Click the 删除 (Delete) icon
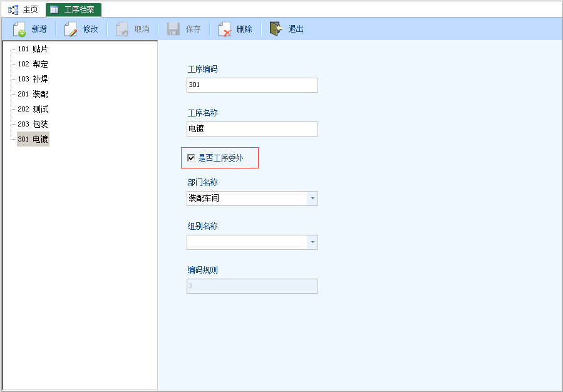 pyautogui.click(x=225, y=29)
